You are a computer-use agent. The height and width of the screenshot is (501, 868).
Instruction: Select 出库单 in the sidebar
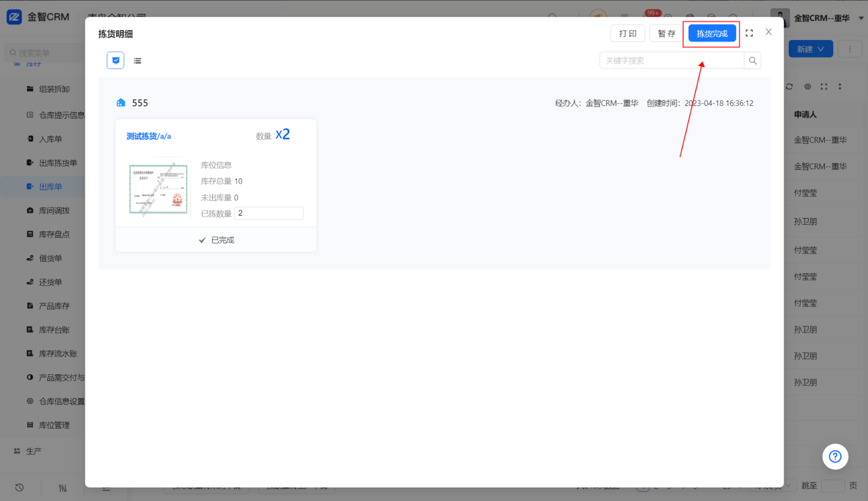(x=50, y=187)
